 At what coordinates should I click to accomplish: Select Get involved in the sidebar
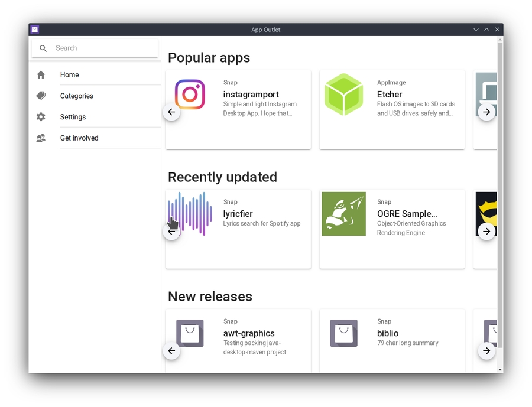click(79, 138)
